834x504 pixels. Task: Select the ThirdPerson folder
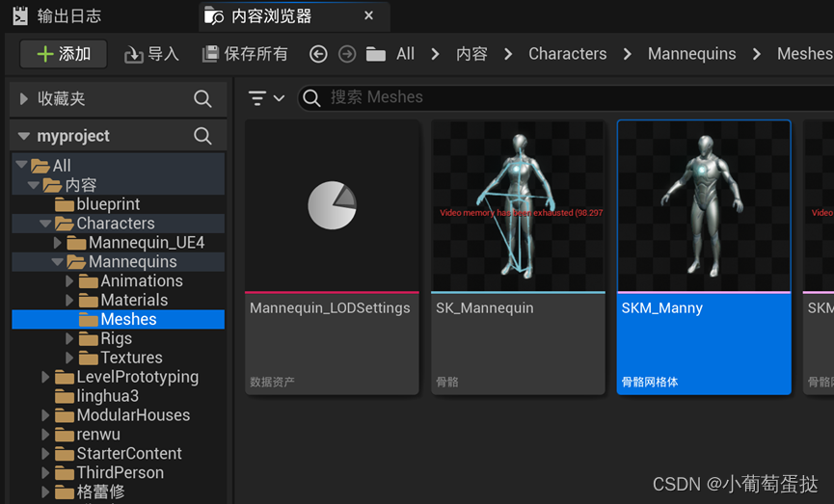pyautogui.click(x=110, y=472)
